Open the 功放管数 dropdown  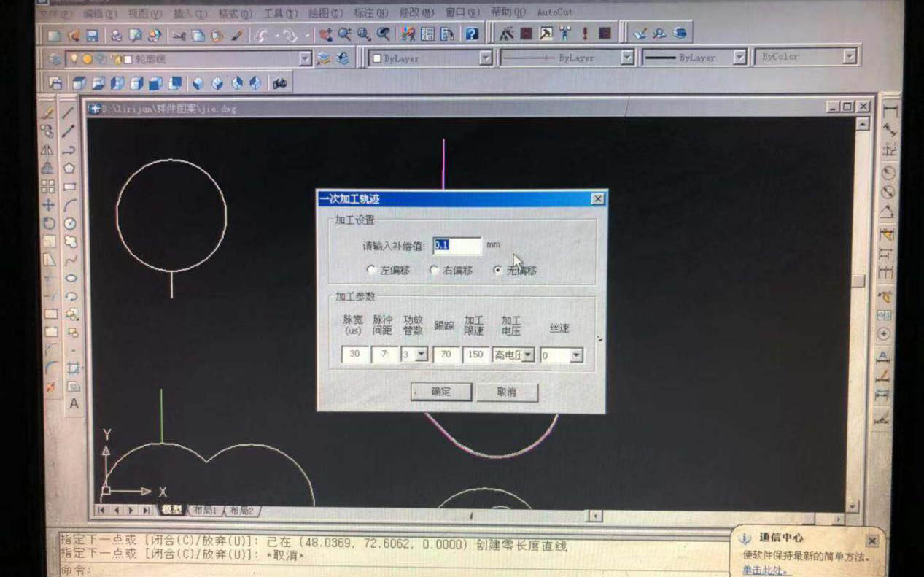click(x=422, y=355)
